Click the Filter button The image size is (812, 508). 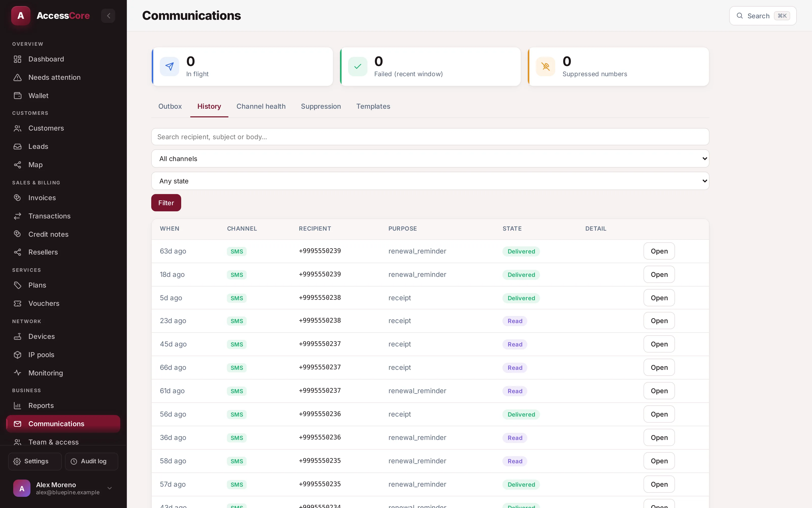[166, 203]
